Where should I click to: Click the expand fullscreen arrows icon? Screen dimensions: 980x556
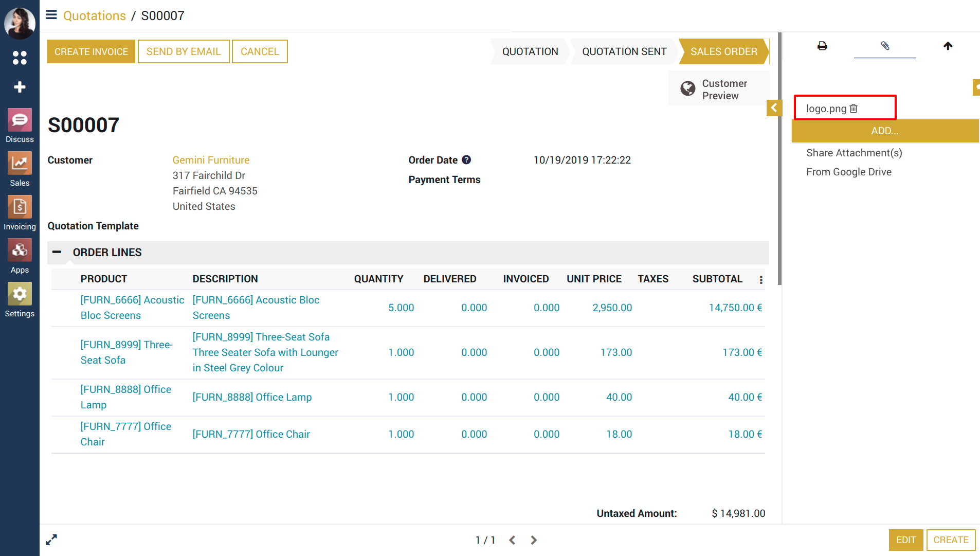[51, 540]
